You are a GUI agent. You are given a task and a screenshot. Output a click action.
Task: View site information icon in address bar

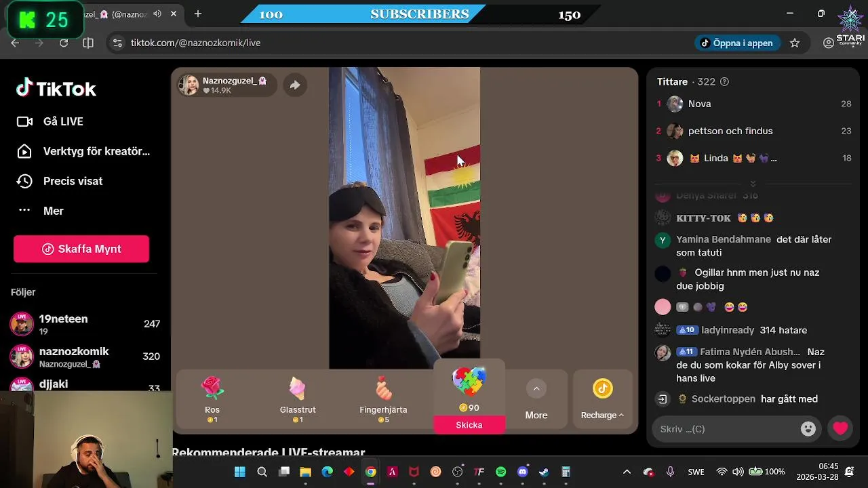point(117,43)
